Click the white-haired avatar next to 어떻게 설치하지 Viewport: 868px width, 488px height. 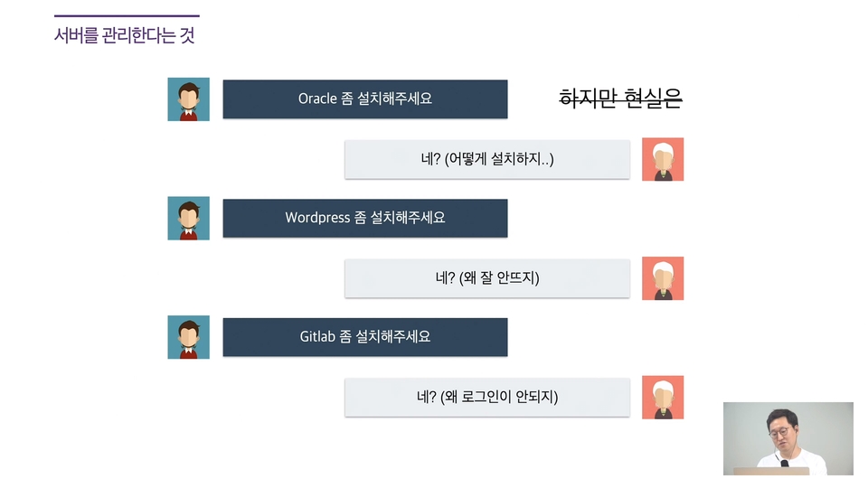click(663, 159)
